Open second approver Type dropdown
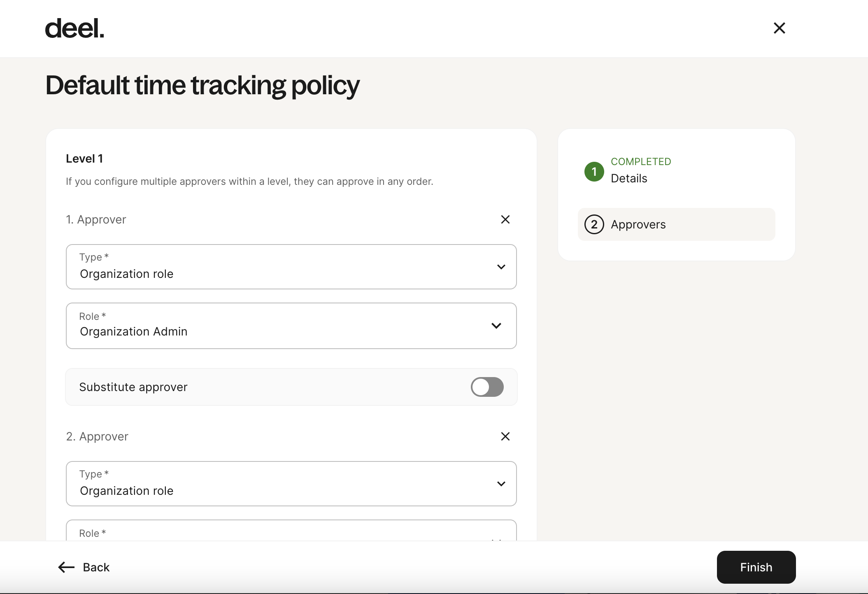This screenshot has width=868, height=594. pos(291,484)
